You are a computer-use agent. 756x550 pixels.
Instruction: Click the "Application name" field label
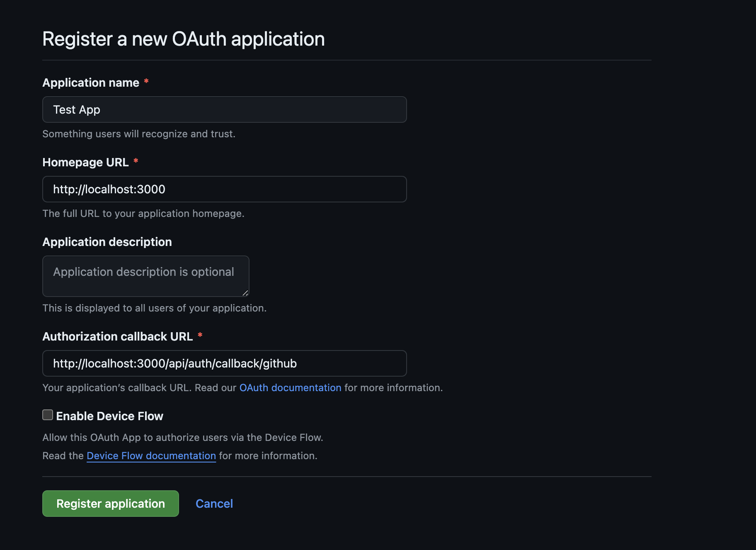[x=91, y=83]
